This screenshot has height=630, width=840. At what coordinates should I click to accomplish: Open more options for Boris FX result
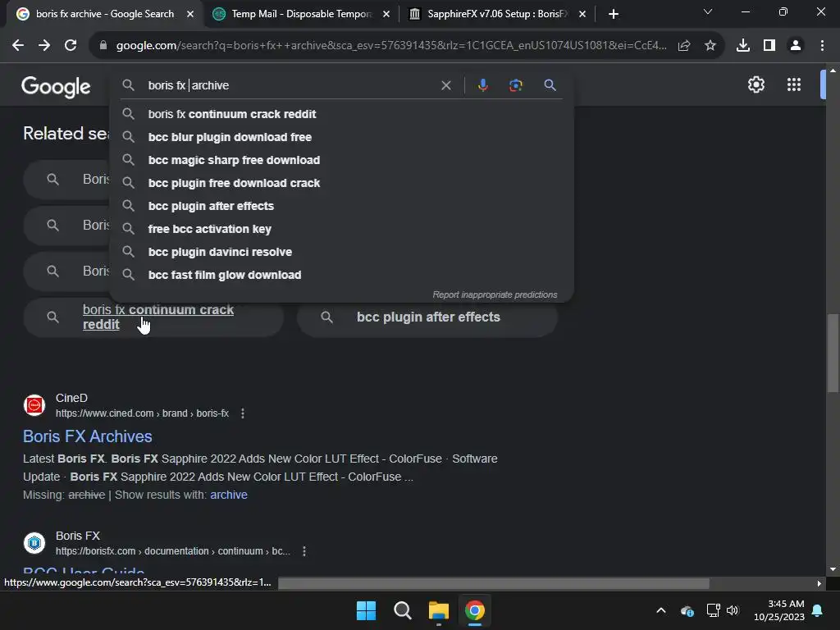tap(304, 551)
